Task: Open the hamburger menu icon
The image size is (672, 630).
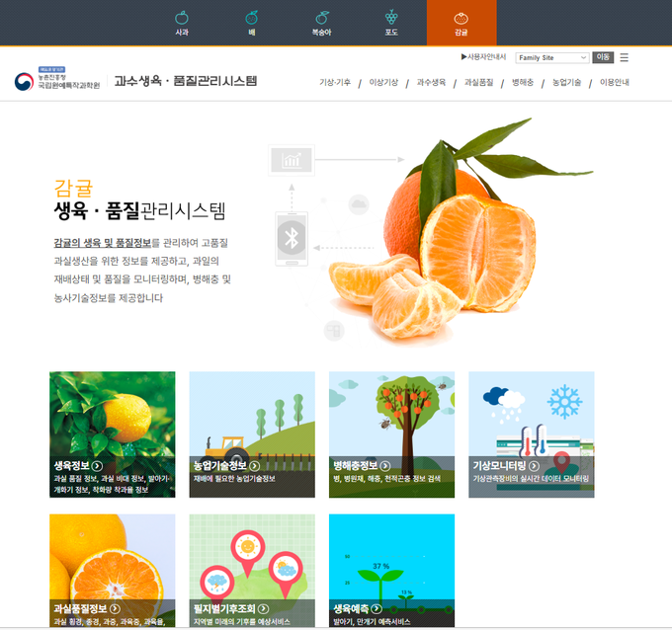Action: click(x=624, y=58)
